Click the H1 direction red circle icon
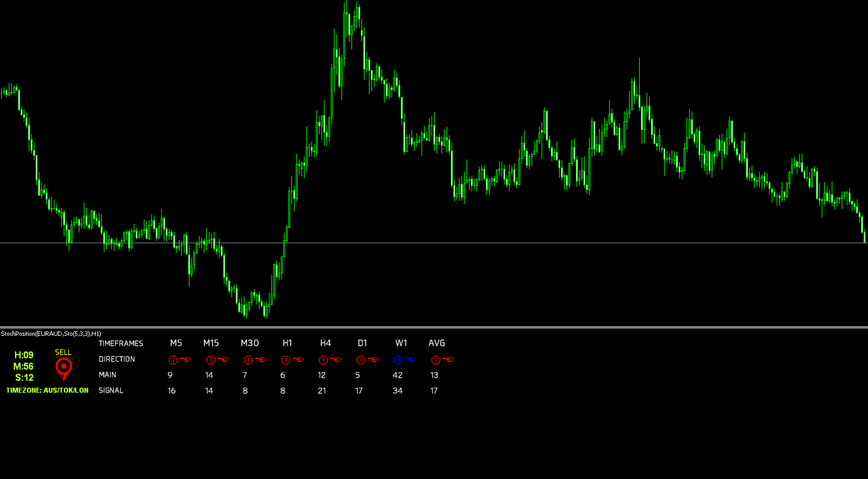 [286, 360]
